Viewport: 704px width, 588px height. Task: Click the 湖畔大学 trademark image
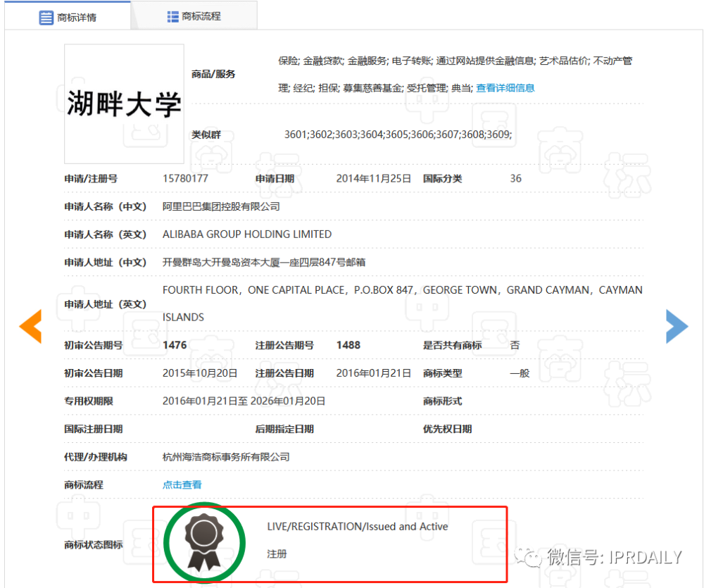coord(124,104)
